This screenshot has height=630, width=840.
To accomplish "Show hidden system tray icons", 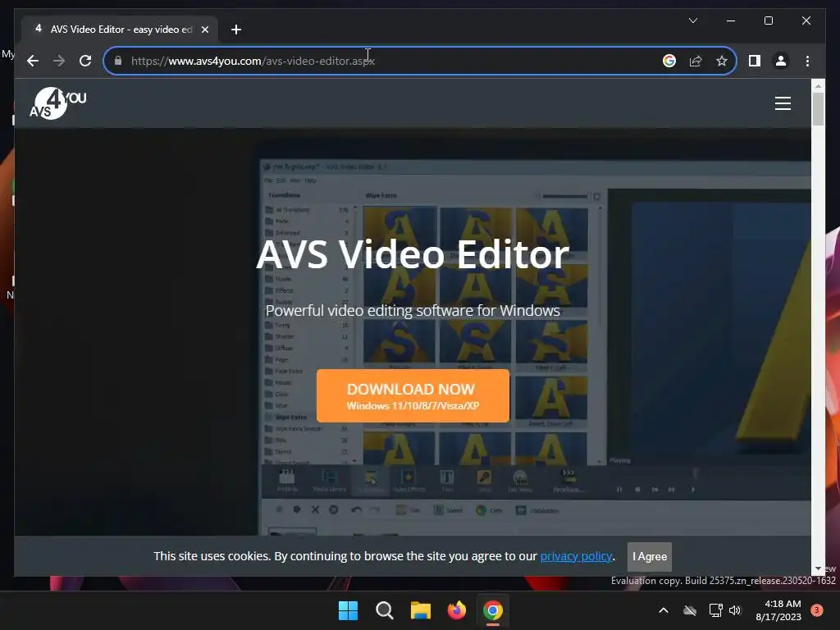I will point(663,610).
